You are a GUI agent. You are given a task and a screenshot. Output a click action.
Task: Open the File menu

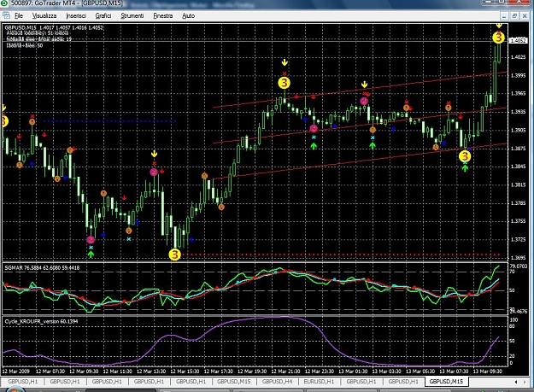(19, 15)
